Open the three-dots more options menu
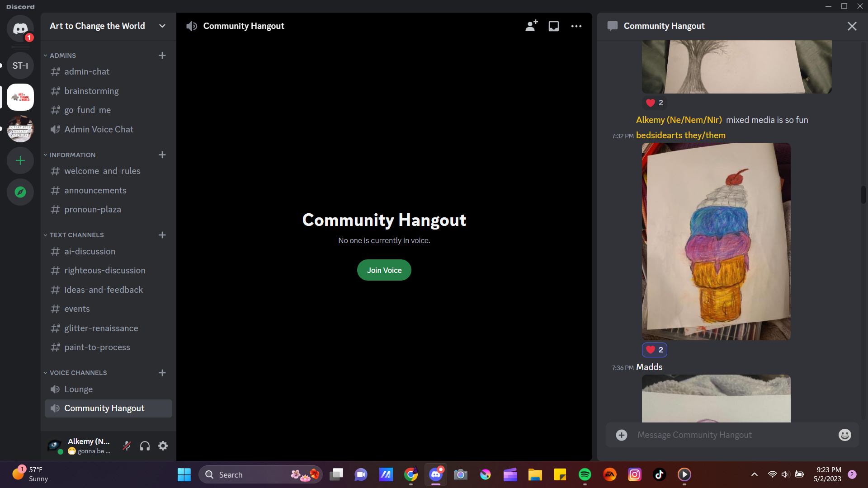The height and width of the screenshot is (488, 868). pyautogui.click(x=576, y=26)
